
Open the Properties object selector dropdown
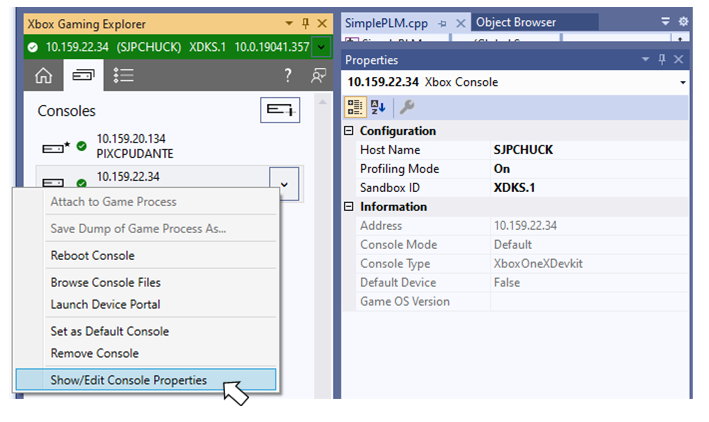[x=682, y=82]
